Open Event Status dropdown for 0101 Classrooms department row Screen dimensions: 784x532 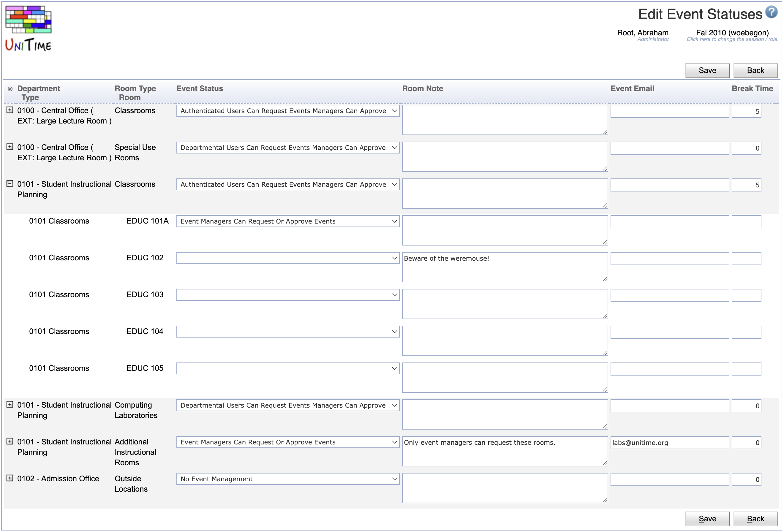point(288,184)
